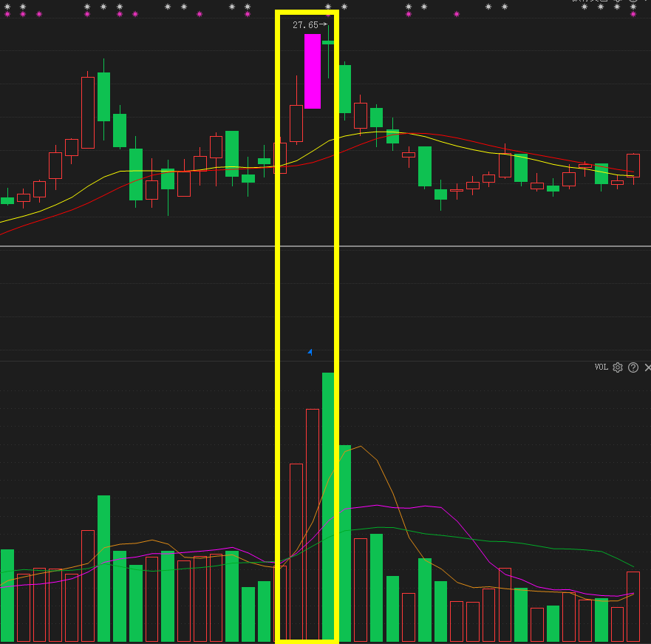Click the peak of the orange volume average line

click(x=361, y=447)
